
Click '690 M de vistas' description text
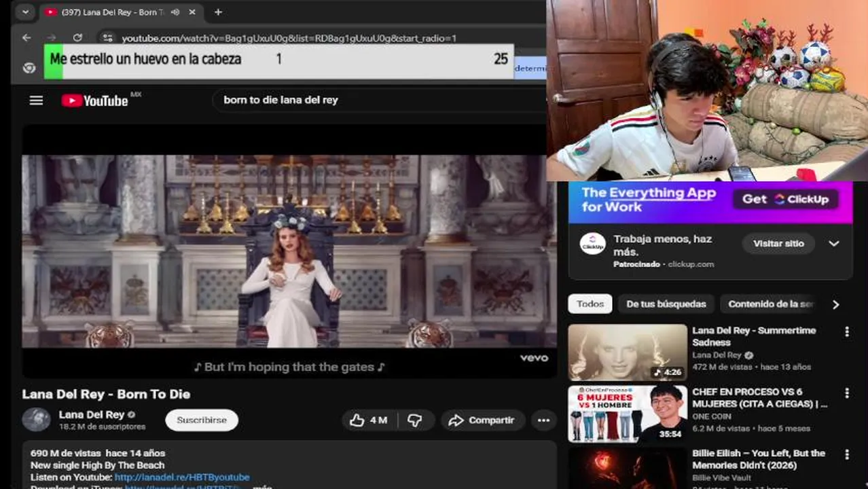coord(66,453)
